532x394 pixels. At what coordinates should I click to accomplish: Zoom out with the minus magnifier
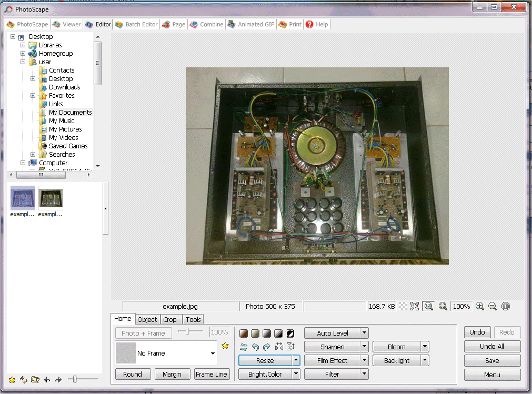(x=493, y=306)
